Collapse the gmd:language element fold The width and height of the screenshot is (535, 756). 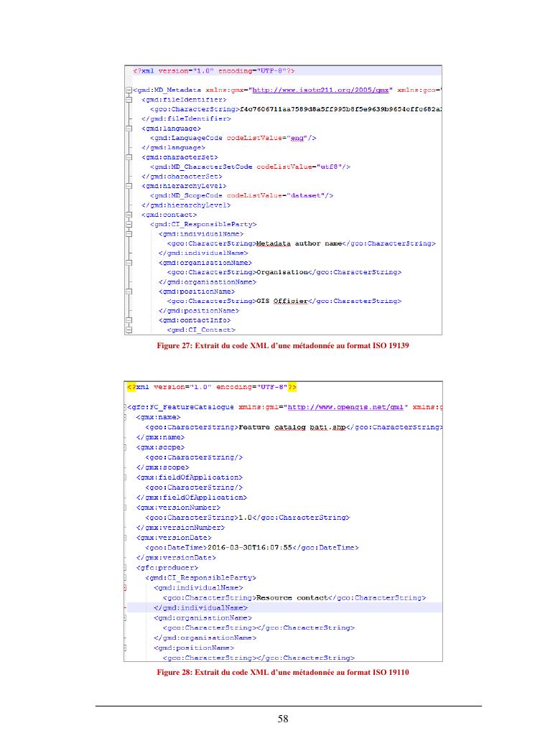tap(128, 128)
